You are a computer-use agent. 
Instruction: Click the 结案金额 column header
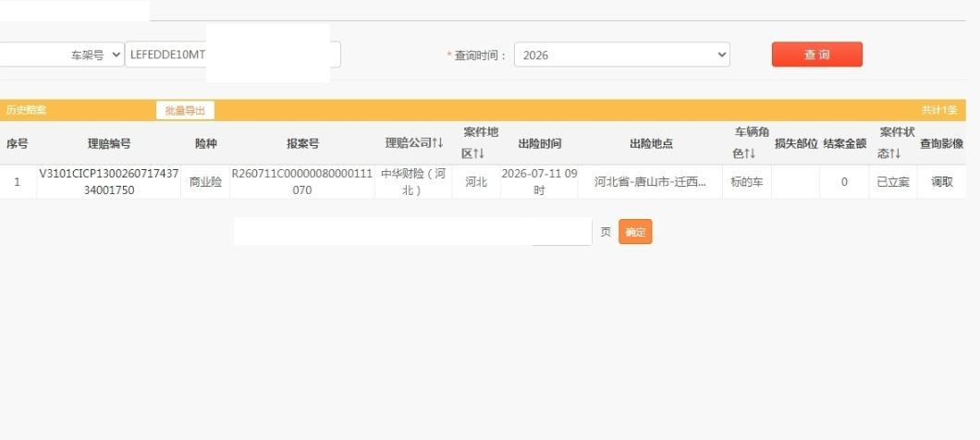[844, 143]
